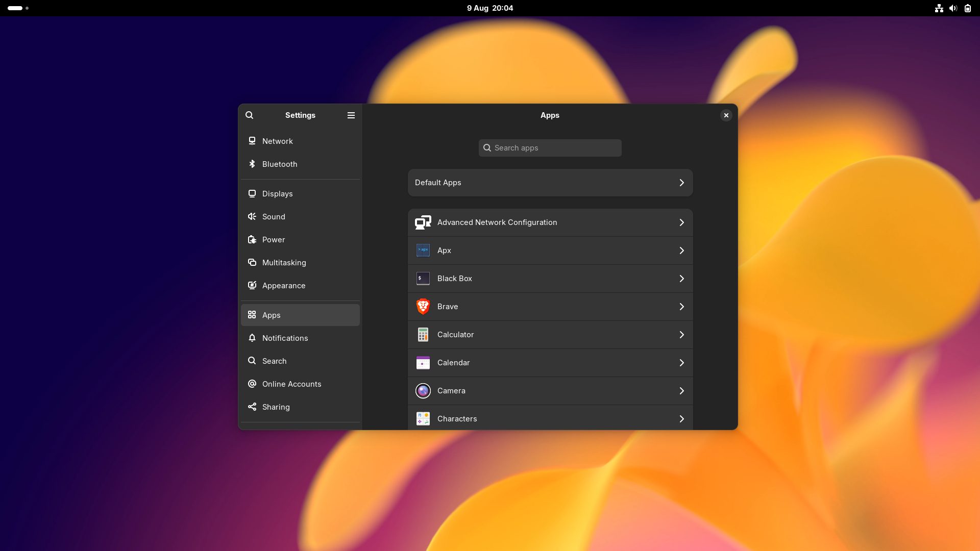Expand the Default Apps row chevron
This screenshot has height=551, width=980.
pos(682,183)
